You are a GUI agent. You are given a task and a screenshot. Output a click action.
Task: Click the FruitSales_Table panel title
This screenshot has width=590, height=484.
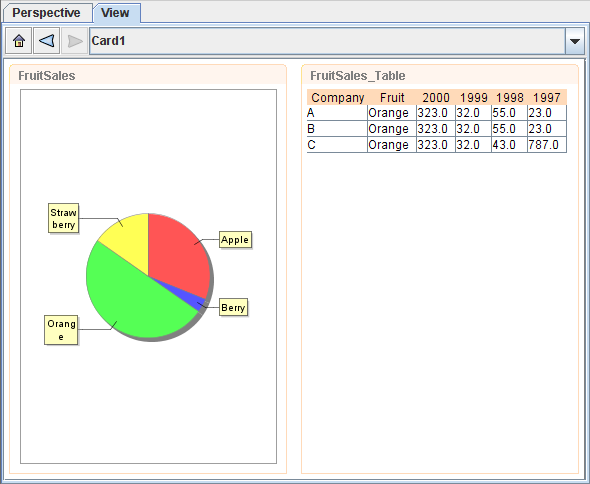pyautogui.click(x=357, y=76)
